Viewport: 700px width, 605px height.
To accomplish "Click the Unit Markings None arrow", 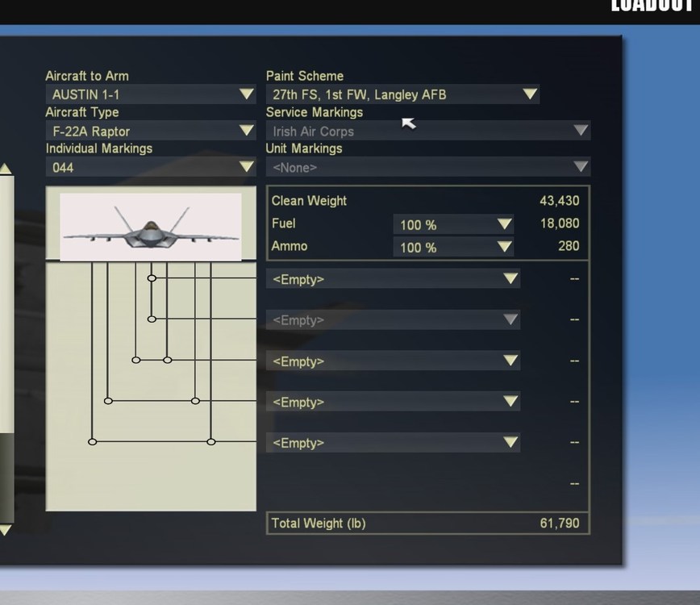I will (x=580, y=168).
